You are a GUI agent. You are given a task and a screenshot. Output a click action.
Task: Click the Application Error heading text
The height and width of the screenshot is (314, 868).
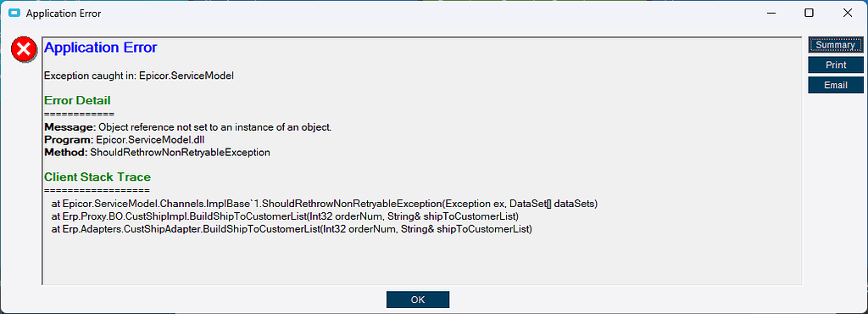coord(100,48)
